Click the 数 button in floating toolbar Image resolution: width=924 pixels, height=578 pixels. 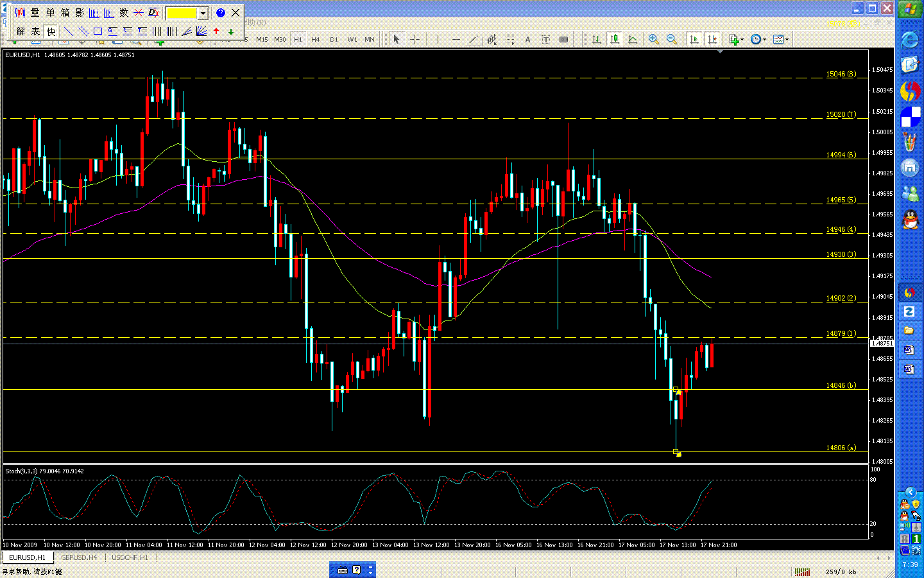[124, 12]
